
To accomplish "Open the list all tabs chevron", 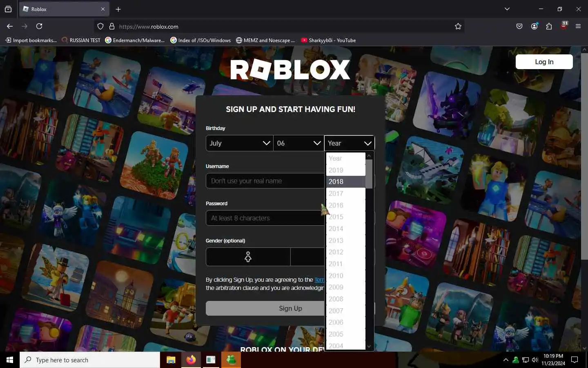I will pos(507,9).
